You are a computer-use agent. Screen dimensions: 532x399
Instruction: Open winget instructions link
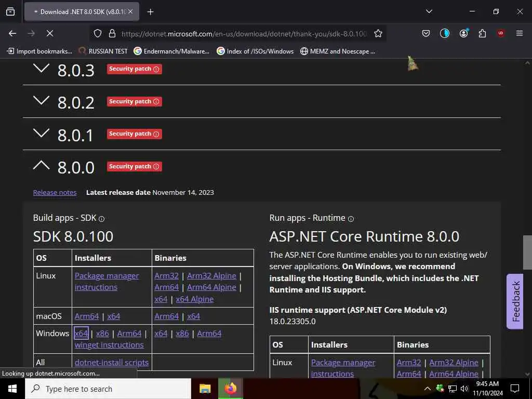(x=109, y=345)
